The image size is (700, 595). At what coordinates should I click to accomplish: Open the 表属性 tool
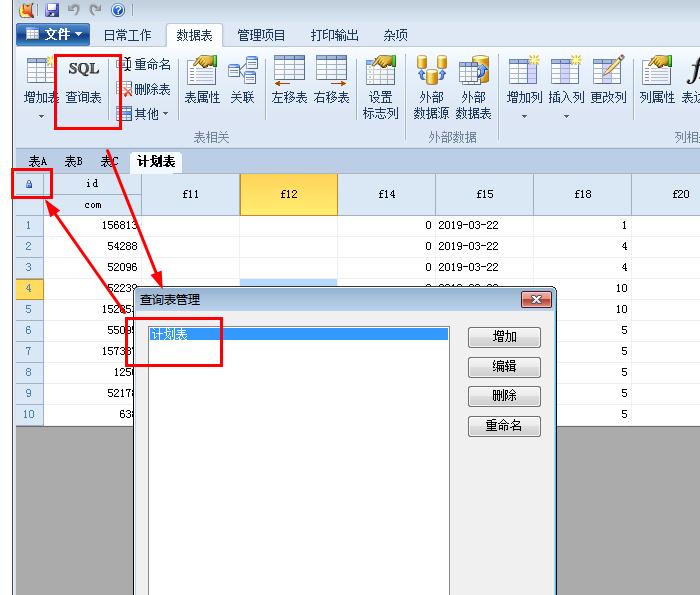pyautogui.click(x=202, y=82)
